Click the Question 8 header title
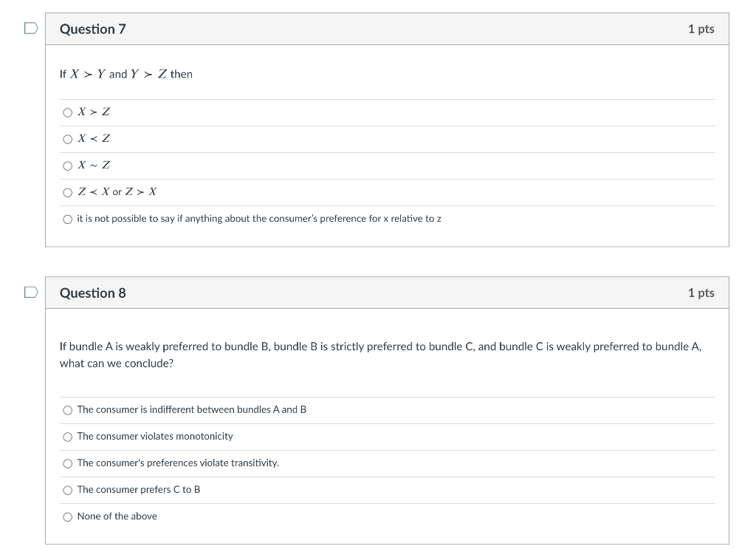Image resolution: width=756 pixels, height=549 pixels. [92, 293]
